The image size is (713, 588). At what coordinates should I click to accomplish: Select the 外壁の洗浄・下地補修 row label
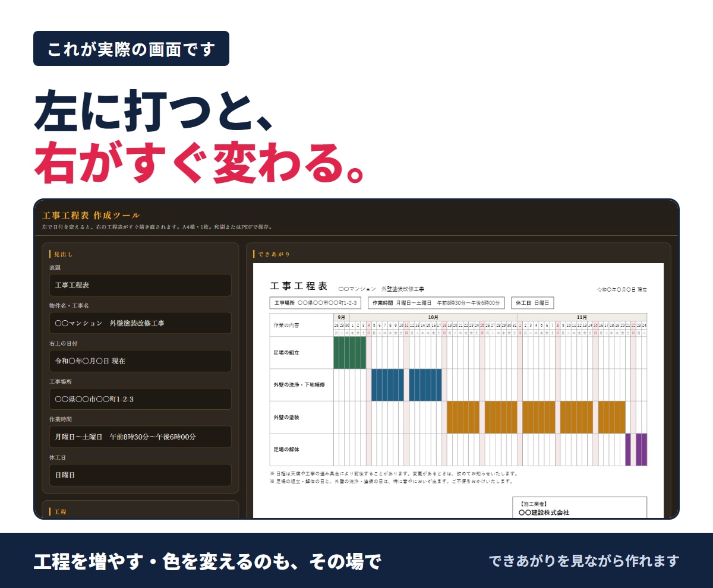click(299, 385)
